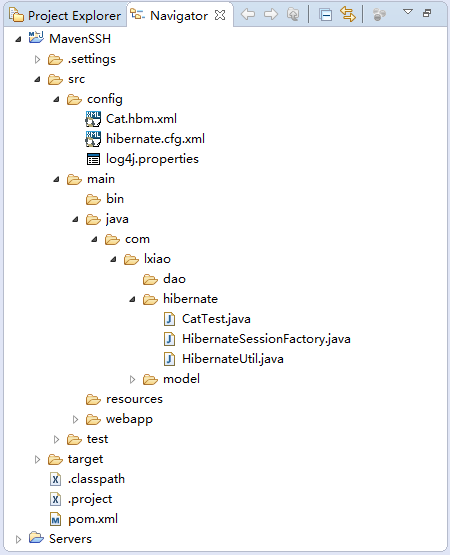Screen dimensions: 450x555
Task: Collapse the MavenSSH project node
Action: click(x=18, y=39)
